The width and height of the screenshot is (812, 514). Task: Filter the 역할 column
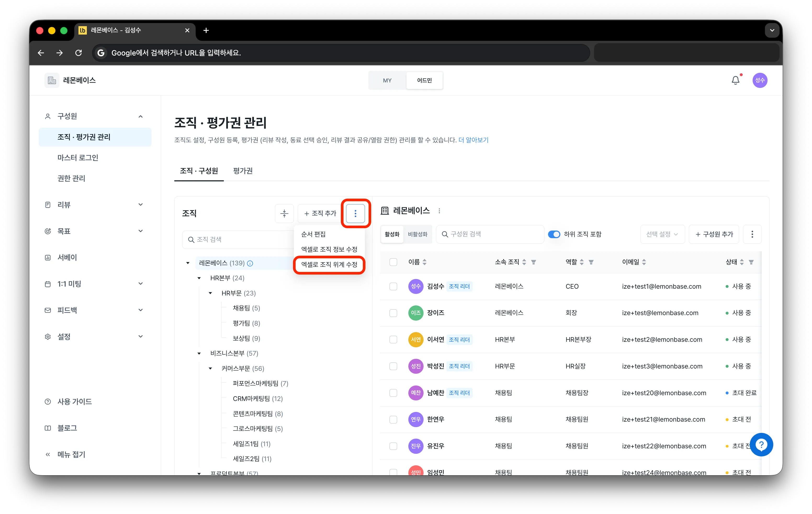(591, 262)
